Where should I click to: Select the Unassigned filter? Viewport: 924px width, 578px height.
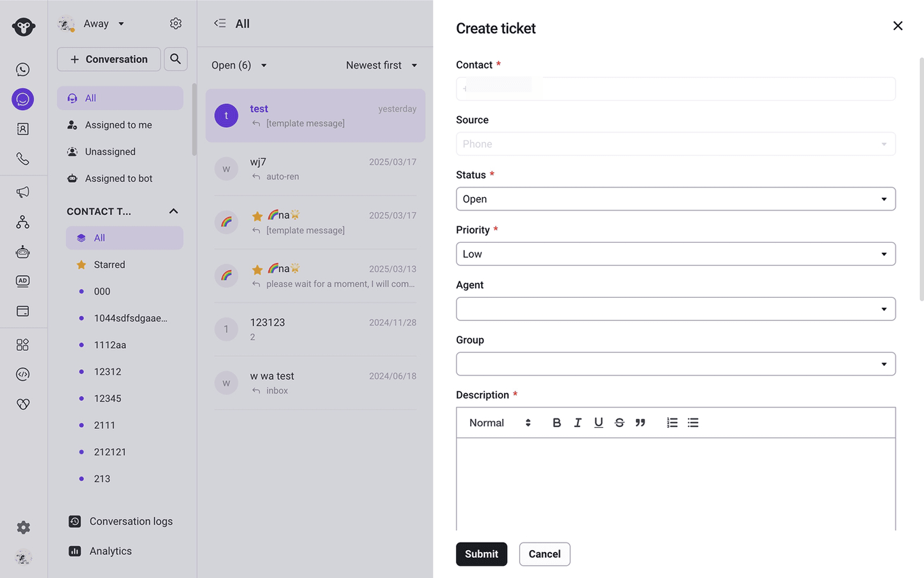[x=120, y=152]
